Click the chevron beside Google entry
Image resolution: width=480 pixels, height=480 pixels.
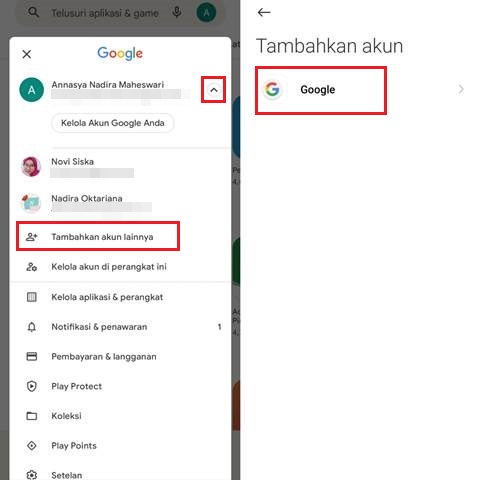(x=461, y=89)
